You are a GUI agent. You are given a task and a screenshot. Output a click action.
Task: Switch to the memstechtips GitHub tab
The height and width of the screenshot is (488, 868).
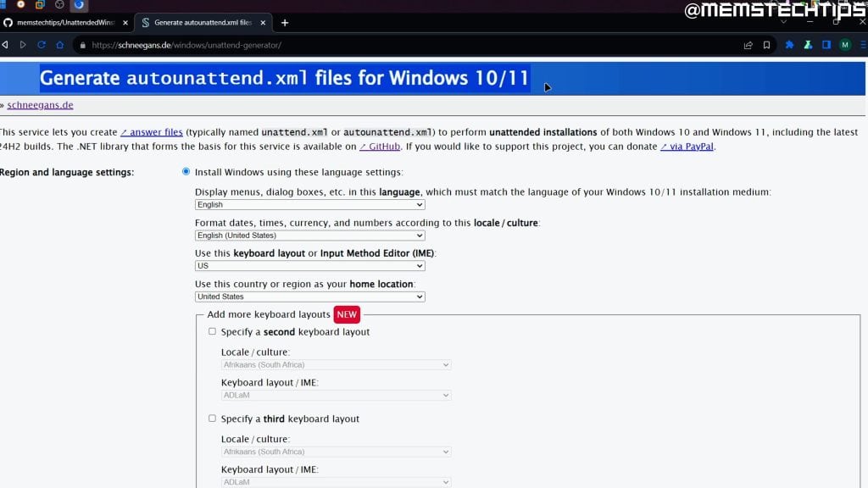(x=66, y=23)
